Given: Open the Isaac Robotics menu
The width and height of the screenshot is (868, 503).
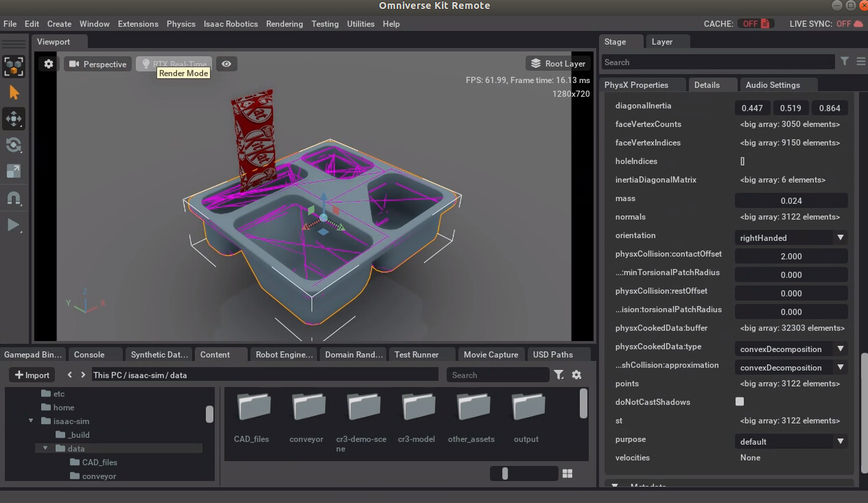Looking at the screenshot, I should click(x=231, y=23).
